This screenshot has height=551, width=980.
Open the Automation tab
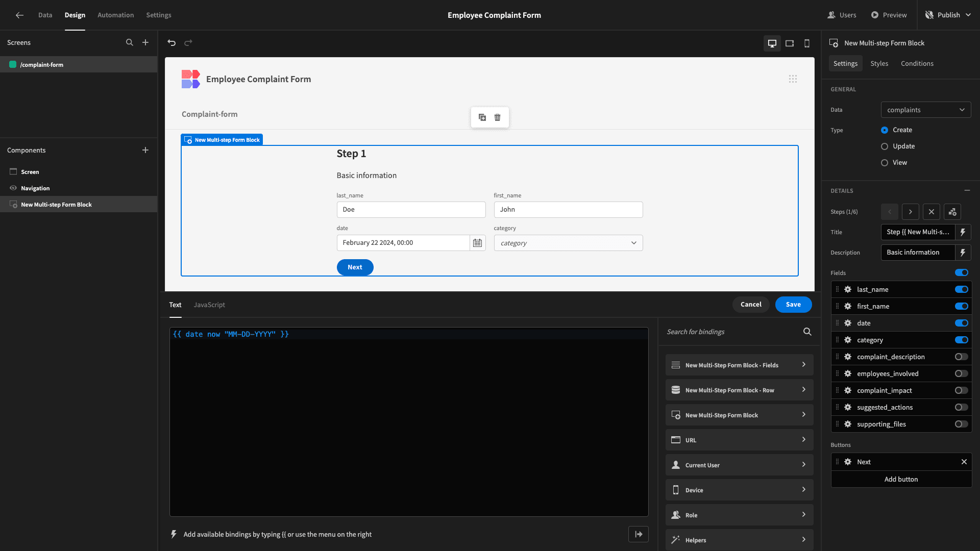coord(116,15)
